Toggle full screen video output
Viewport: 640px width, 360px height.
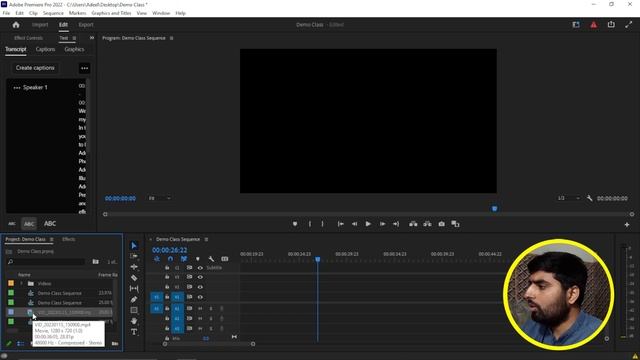click(x=629, y=25)
